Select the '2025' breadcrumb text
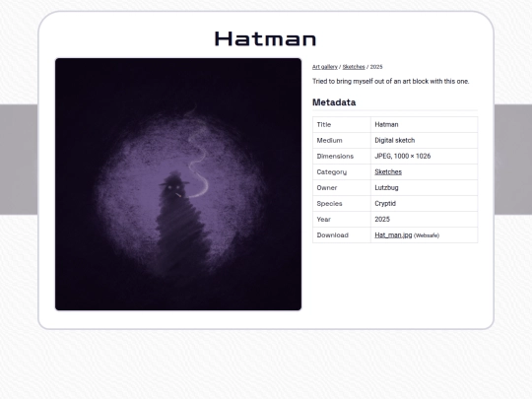 (376, 67)
